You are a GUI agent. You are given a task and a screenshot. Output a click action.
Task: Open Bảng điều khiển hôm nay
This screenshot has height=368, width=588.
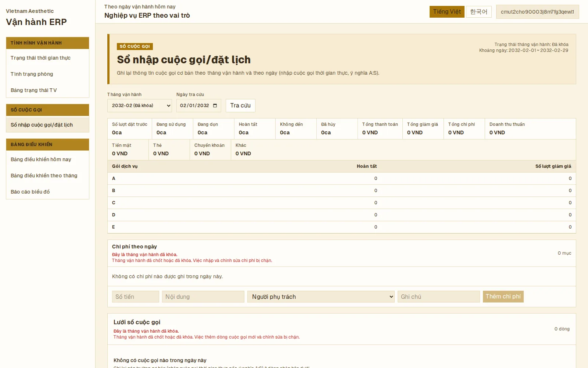(x=48, y=159)
